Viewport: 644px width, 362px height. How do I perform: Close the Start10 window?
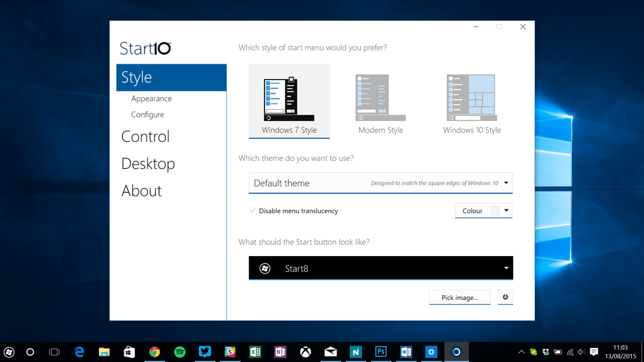pos(523,26)
